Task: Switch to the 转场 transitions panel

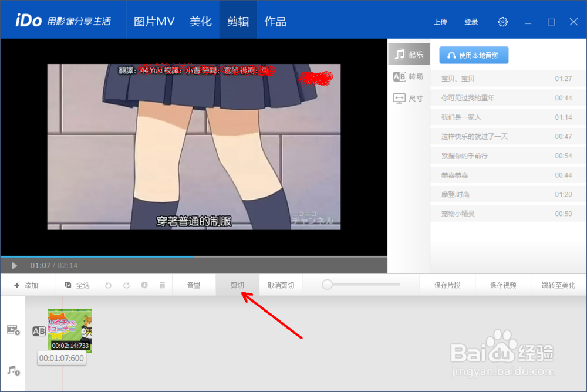Action: click(x=409, y=76)
